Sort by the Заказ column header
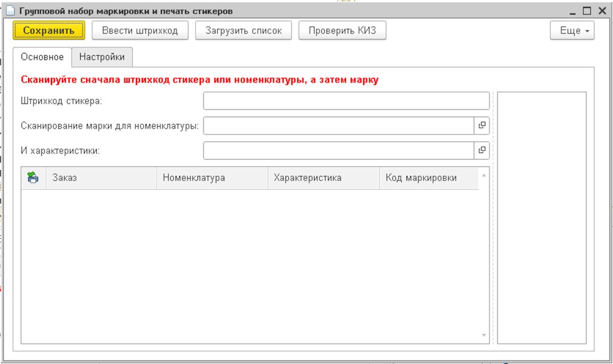Viewport: 613px width, 364px height. click(101, 178)
